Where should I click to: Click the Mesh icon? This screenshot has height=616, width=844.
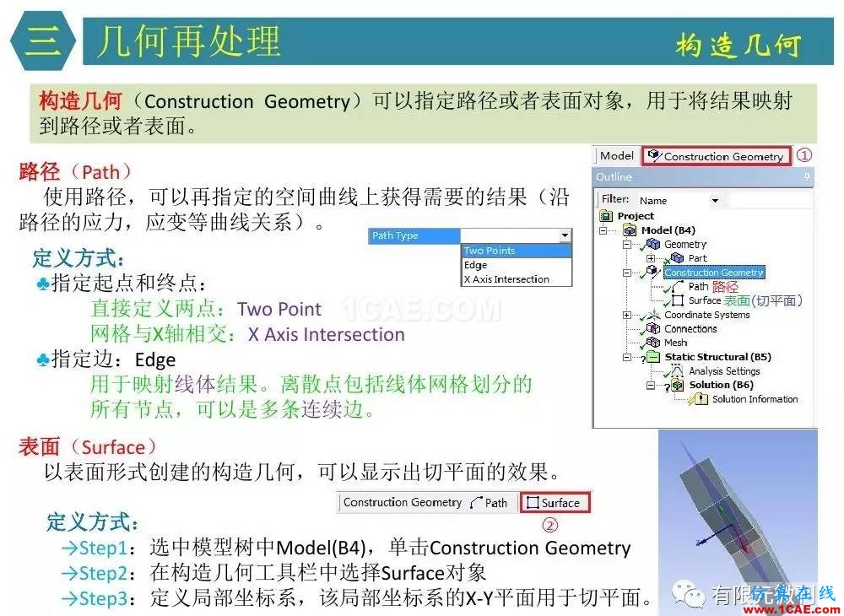point(653,342)
